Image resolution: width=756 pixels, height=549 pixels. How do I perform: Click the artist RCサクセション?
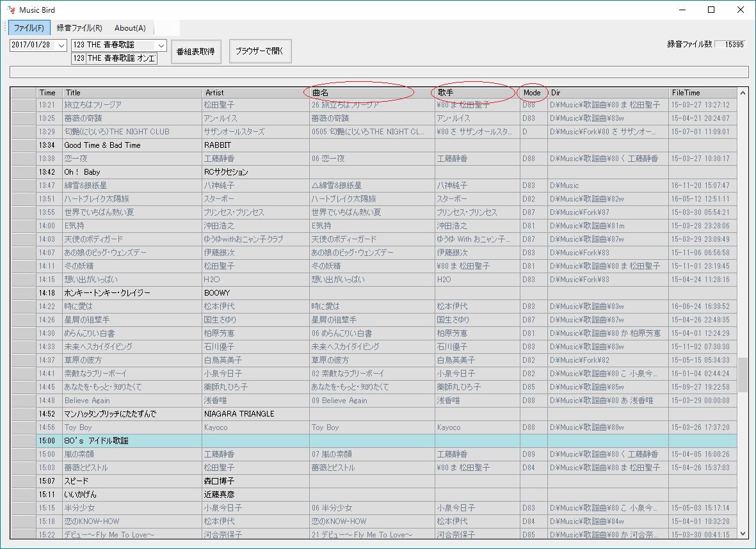[226, 172]
